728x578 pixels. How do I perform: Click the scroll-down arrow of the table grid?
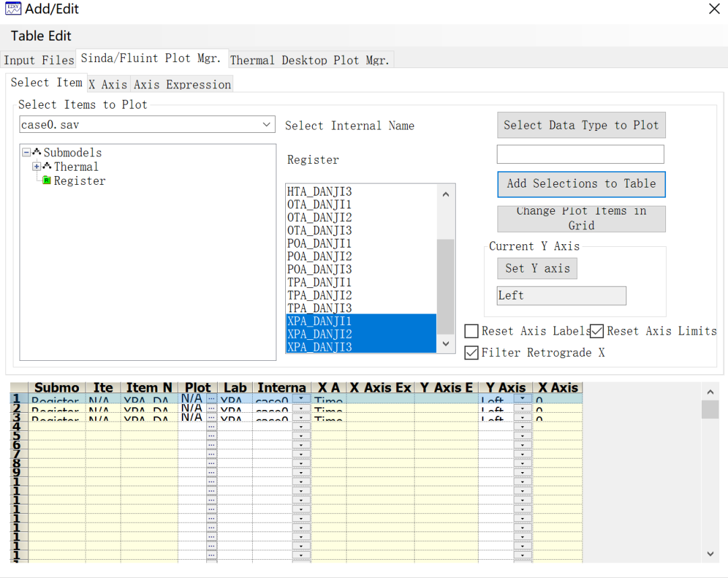click(710, 554)
